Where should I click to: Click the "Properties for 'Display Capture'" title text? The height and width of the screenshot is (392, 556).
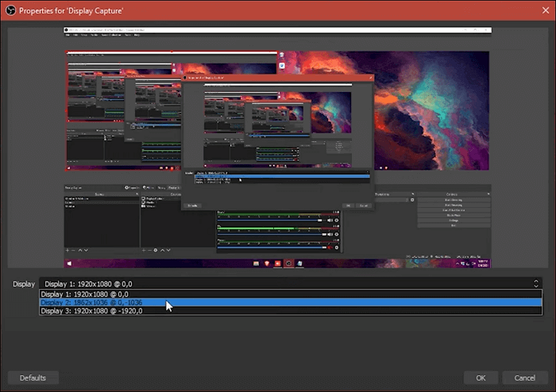click(x=78, y=10)
